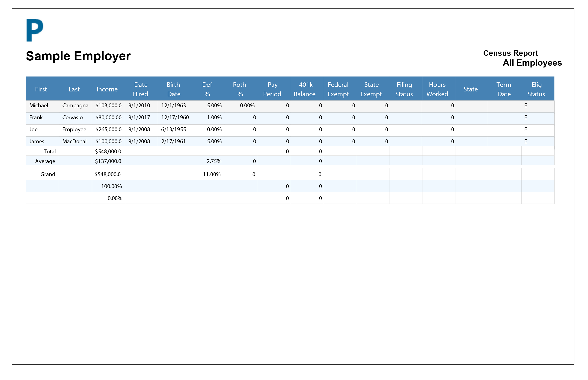Click the Sample Employer heading
Image resolution: width=588 pixels, height=380 pixels.
click(x=78, y=56)
